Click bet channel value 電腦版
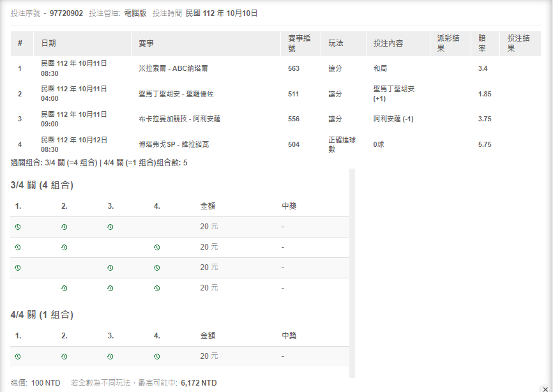 [x=135, y=13]
